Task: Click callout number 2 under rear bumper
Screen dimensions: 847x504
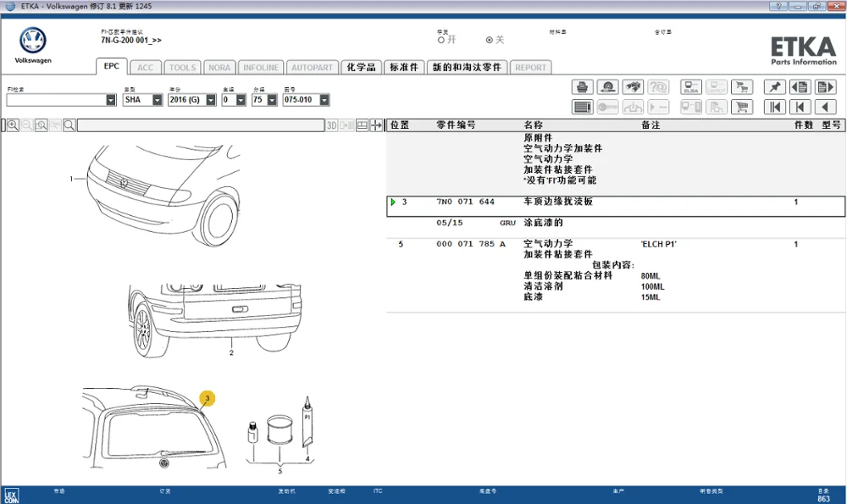Action: (231, 352)
